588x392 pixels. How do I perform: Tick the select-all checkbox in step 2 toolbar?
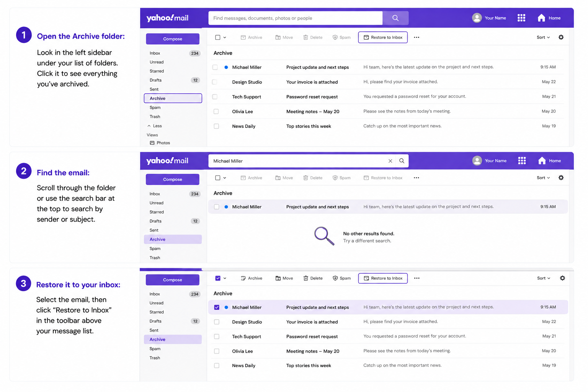click(218, 178)
